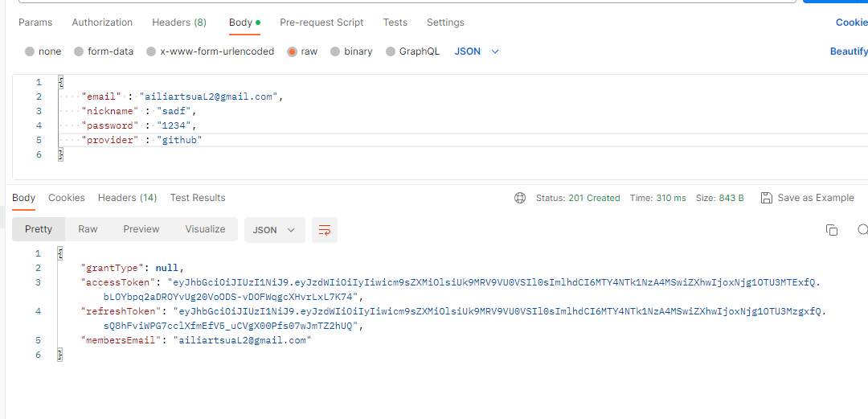Image resolution: width=868 pixels, height=419 pixels.
Task: Click the "1234" password value
Action: (x=174, y=125)
